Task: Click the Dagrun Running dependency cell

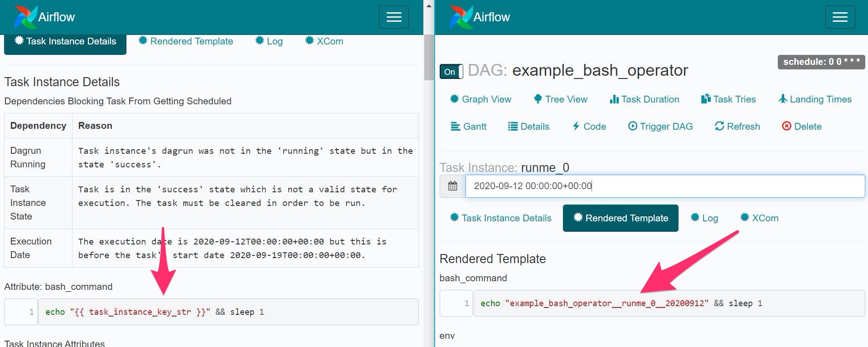Action: tap(38, 157)
